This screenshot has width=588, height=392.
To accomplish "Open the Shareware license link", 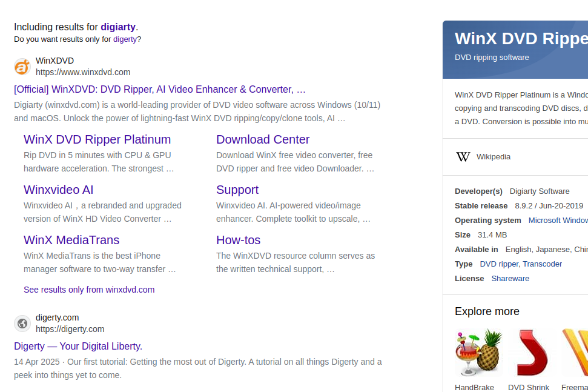I will (x=510, y=279).
